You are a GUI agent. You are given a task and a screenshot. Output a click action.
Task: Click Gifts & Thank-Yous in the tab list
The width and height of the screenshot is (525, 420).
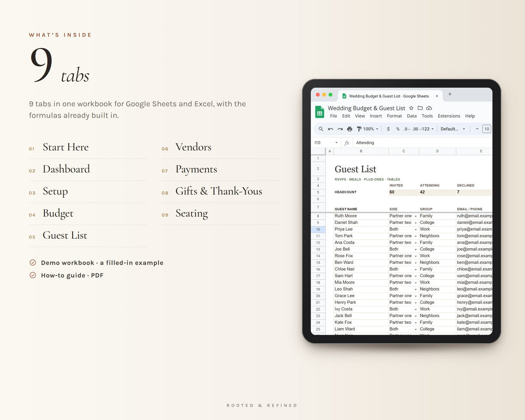tap(219, 191)
